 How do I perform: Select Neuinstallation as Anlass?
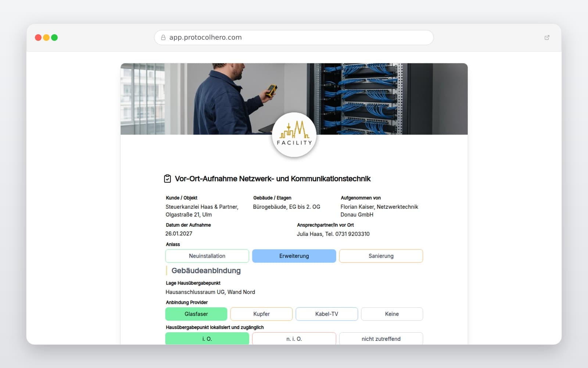pos(207,256)
